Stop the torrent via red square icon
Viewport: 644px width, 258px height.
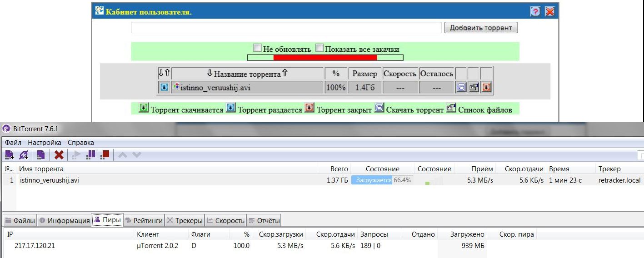pos(105,154)
